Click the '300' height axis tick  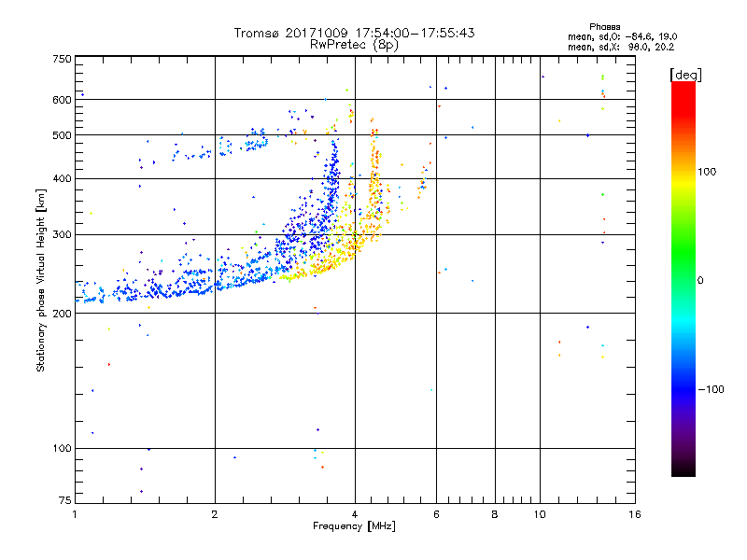pos(62,234)
